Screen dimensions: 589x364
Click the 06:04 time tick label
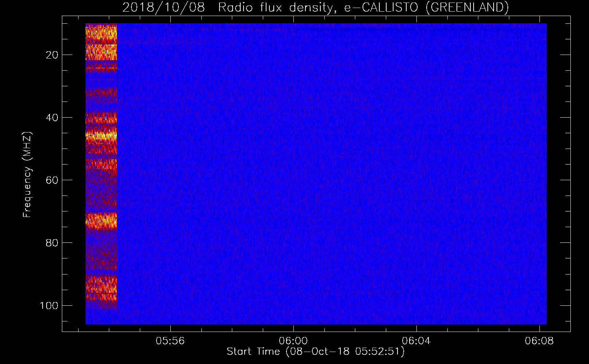click(416, 341)
